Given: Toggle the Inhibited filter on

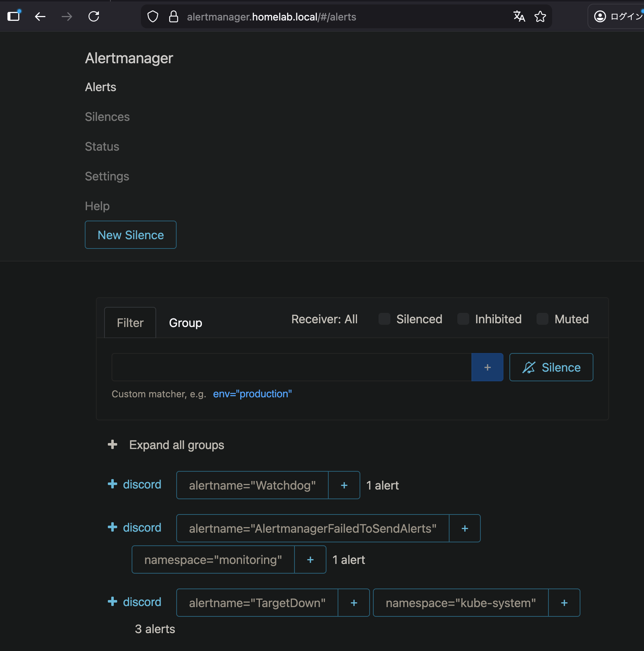Looking at the screenshot, I should point(463,319).
